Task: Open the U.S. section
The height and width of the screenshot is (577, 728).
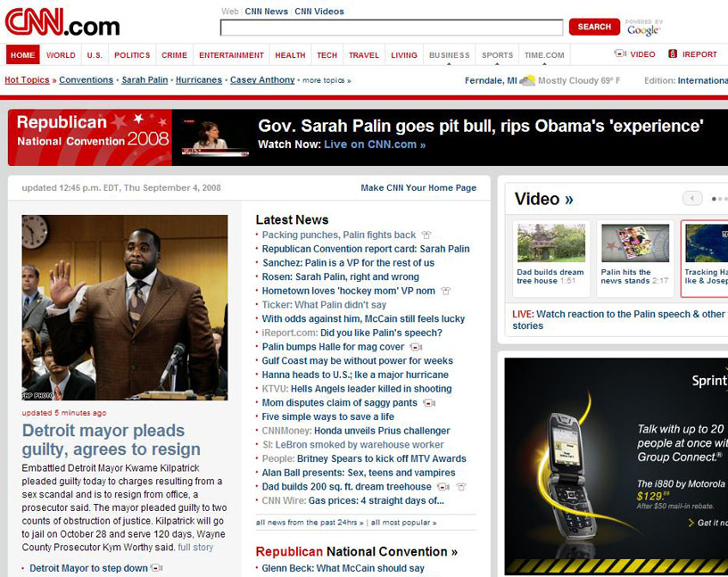Action: (x=95, y=54)
